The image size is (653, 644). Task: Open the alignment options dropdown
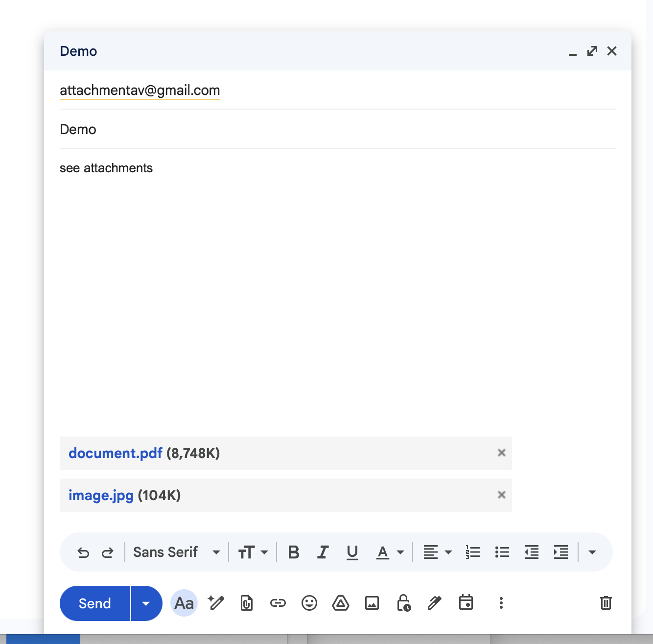tap(437, 552)
